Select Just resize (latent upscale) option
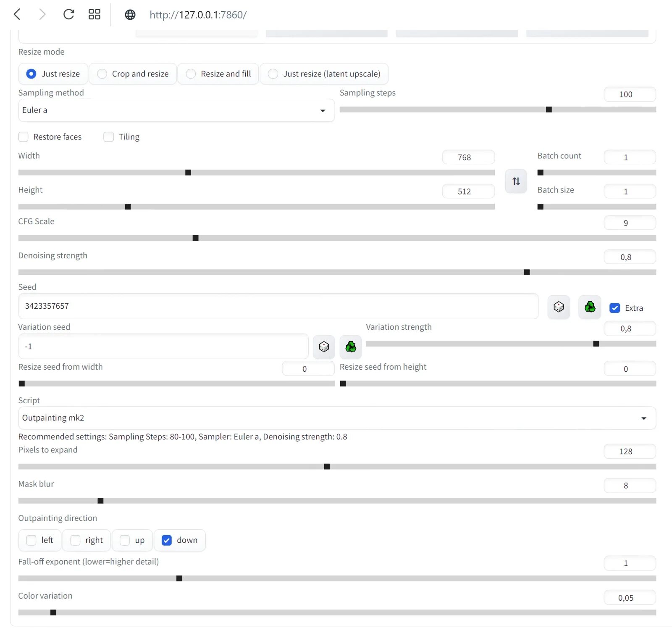The height and width of the screenshot is (628, 672). [x=273, y=74]
